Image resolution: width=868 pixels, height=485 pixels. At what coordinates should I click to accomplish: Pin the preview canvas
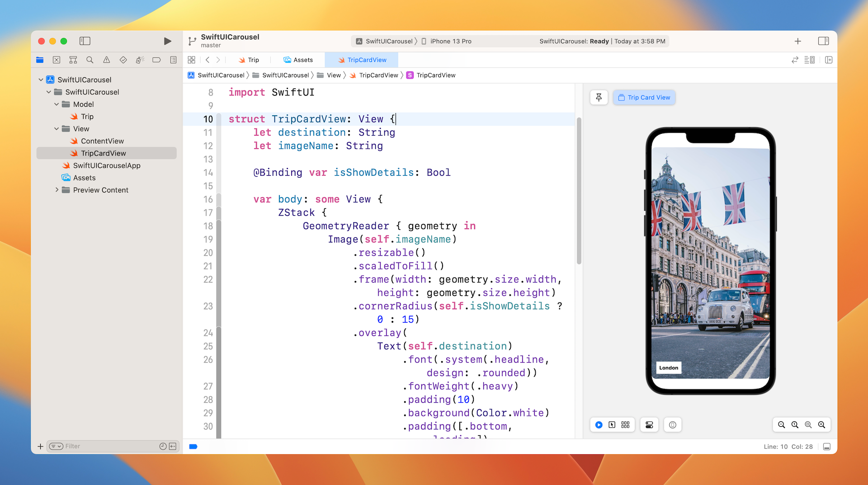coord(599,97)
